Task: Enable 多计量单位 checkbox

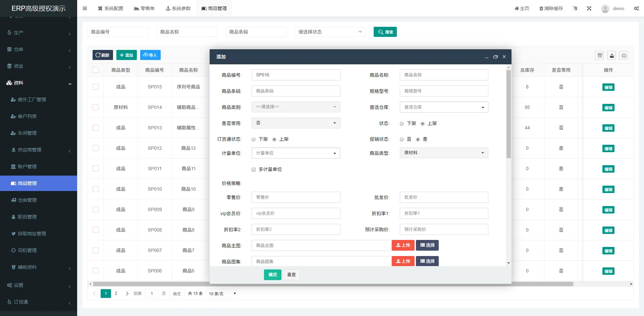Action: click(x=254, y=170)
